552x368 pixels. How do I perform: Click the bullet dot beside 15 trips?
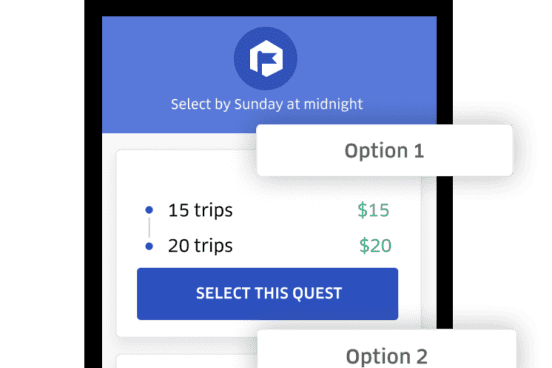149,210
